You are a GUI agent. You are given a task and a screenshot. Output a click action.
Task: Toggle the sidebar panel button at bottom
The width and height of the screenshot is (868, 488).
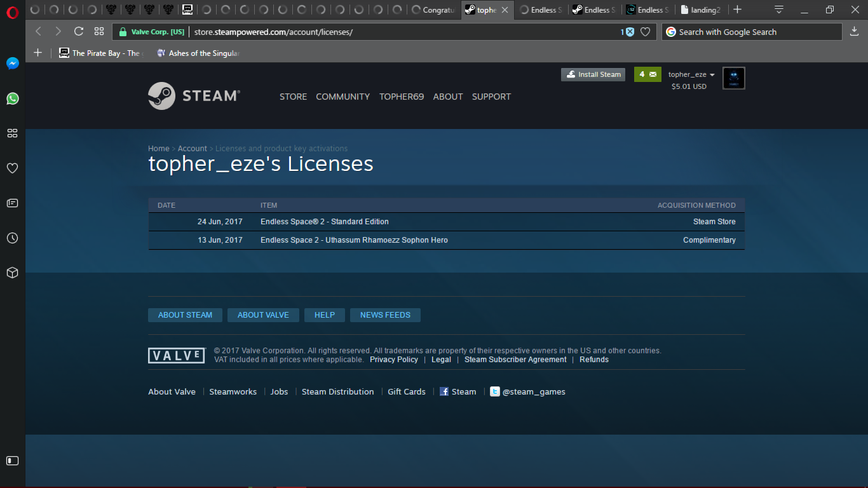tap(12, 461)
